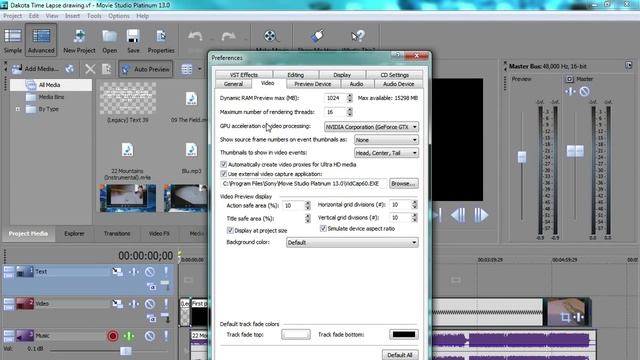The width and height of the screenshot is (640, 360).
Task: Select the Advanced mode icon
Action: pos(41,40)
